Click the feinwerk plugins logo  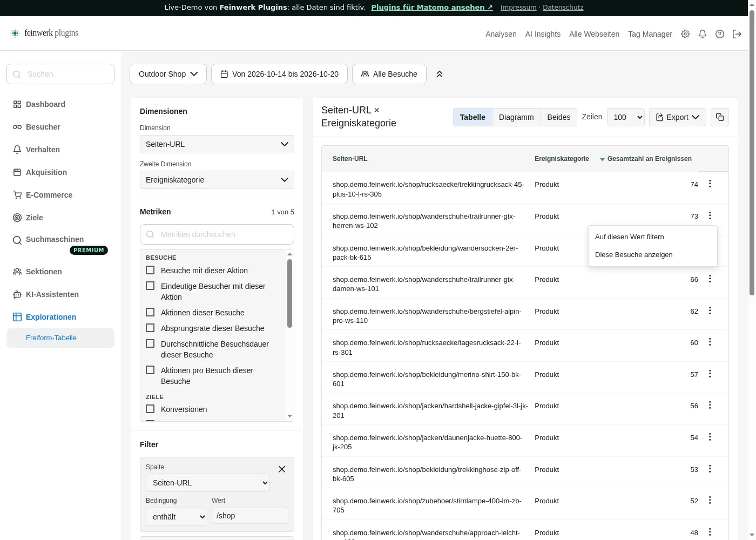(44, 33)
